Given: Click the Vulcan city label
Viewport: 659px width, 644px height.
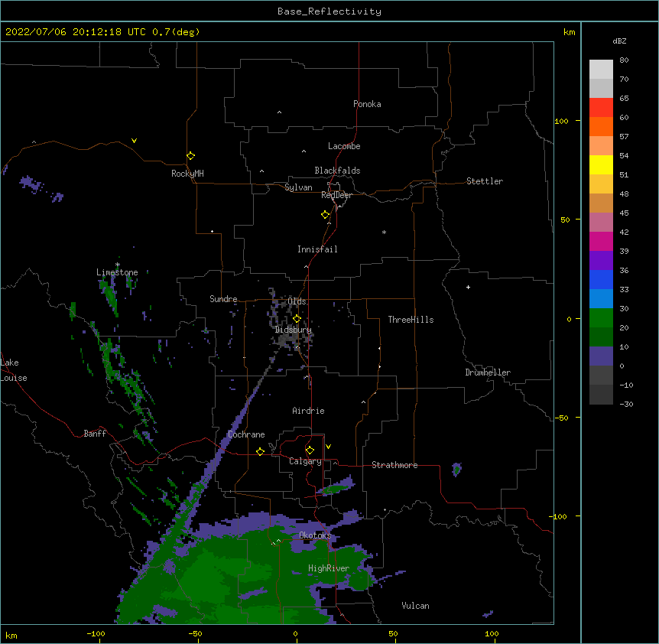Looking at the screenshot, I should pos(415,606).
